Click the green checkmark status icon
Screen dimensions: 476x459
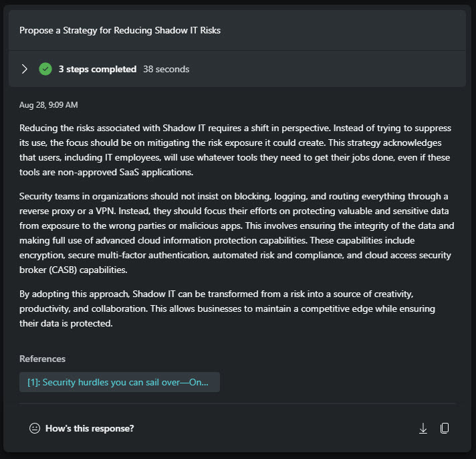point(45,70)
